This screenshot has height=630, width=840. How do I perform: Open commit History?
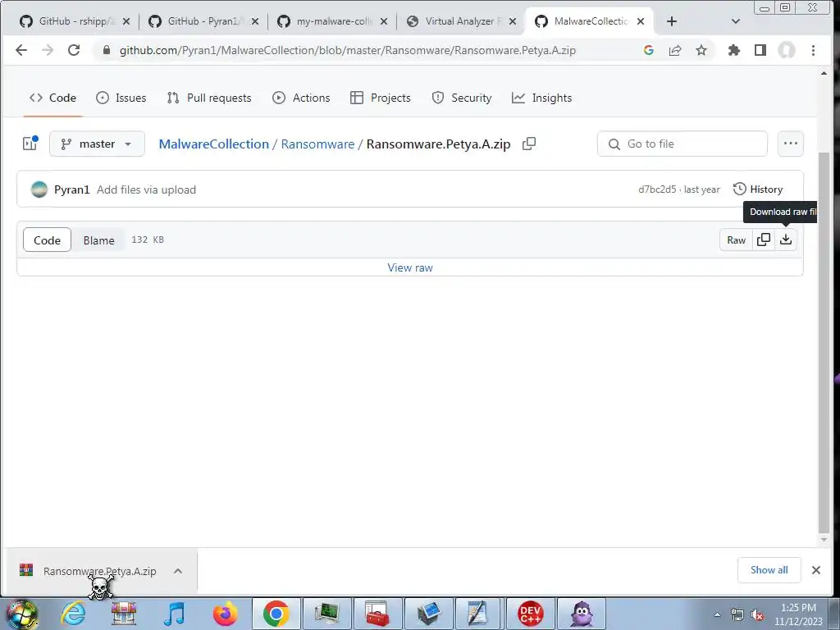(x=758, y=189)
